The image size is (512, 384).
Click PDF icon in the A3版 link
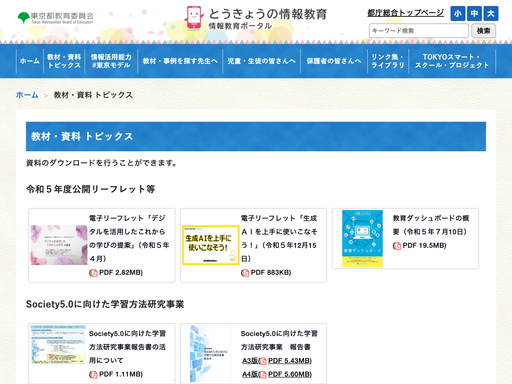click(x=263, y=361)
